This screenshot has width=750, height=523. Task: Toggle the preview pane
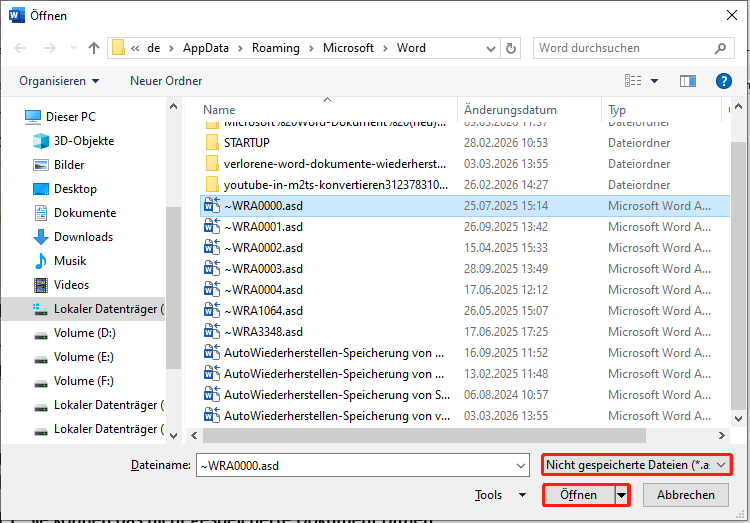click(x=688, y=81)
